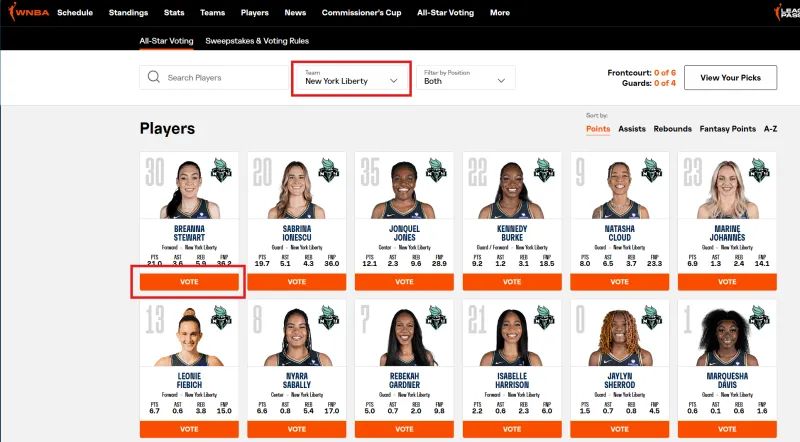Viewport: 800px width, 442px height.
Task: Open the Players menu item
Action: [x=255, y=12]
